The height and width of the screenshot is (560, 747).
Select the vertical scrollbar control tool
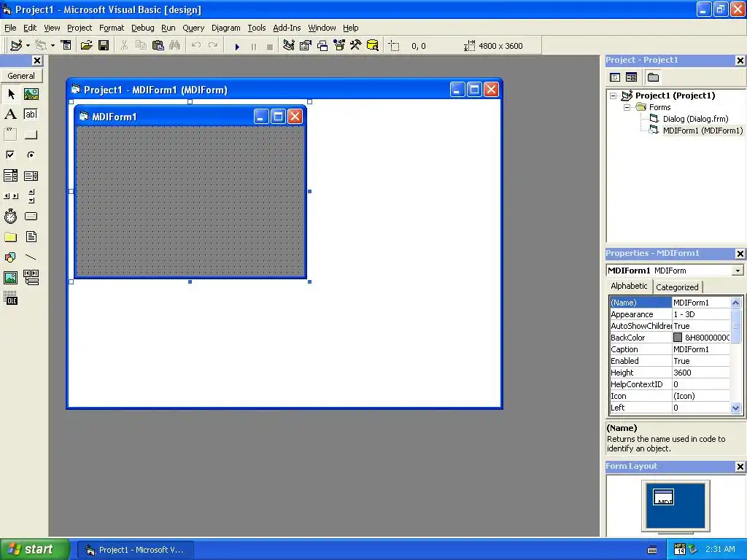[x=31, y=195]
